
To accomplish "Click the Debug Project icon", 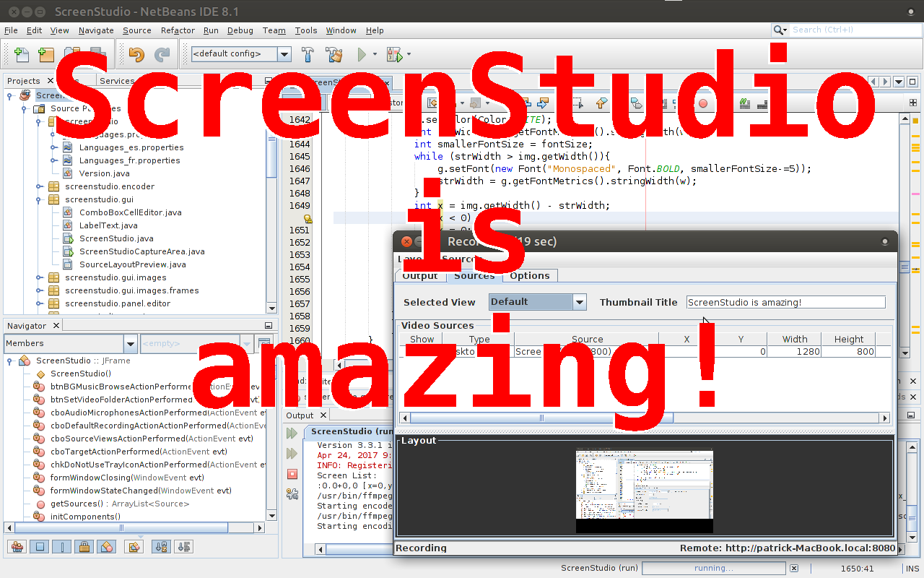I will (394, 54).
